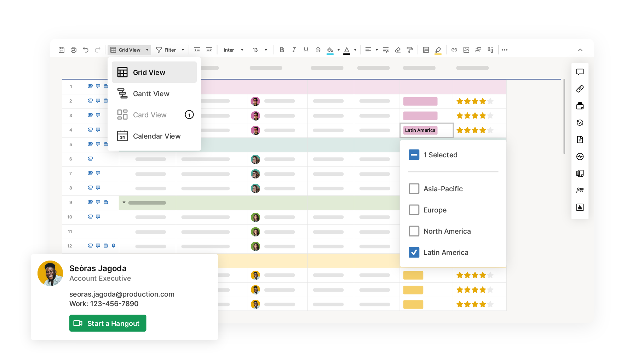Check the Europe checkbox
Image resolution: width=644 pixels, height=362 pixels.
pyautogui.click(x=414, y=210)
